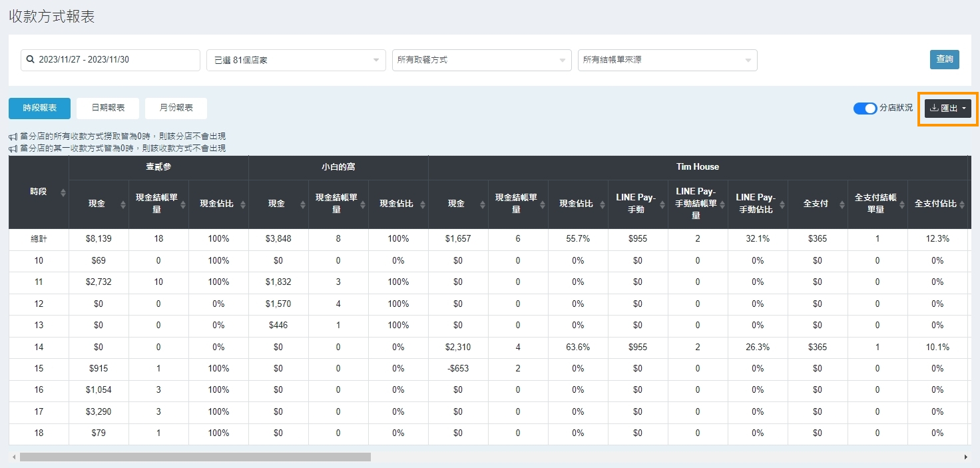The width and height of the screenshot is (980, 468).
Task: Open the 已選 81個店家 store dropdown
Action: click(x=296, y=60)
